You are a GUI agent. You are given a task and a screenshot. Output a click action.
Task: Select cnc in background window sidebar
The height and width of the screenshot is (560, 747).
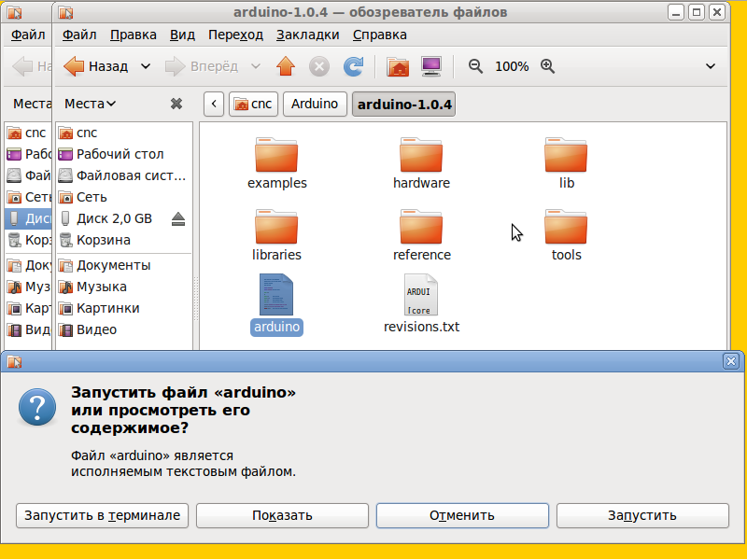[29, 133]
